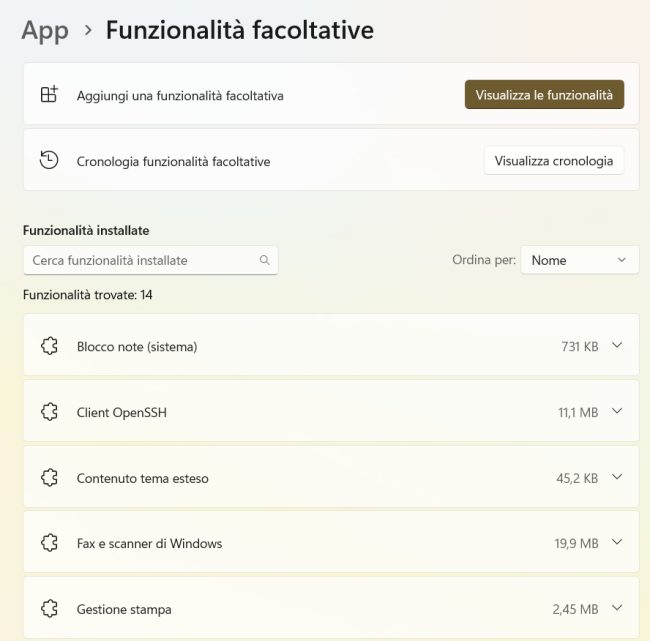Click Visualizza le funzionalità button
This screenshot has width=650, height=641.
pos(544,95)
